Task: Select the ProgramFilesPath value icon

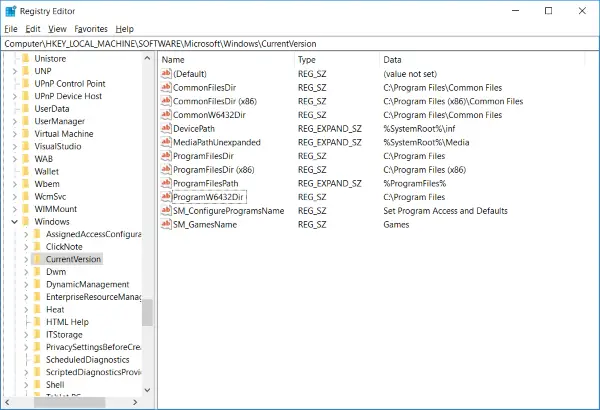Action: point(165,184)
